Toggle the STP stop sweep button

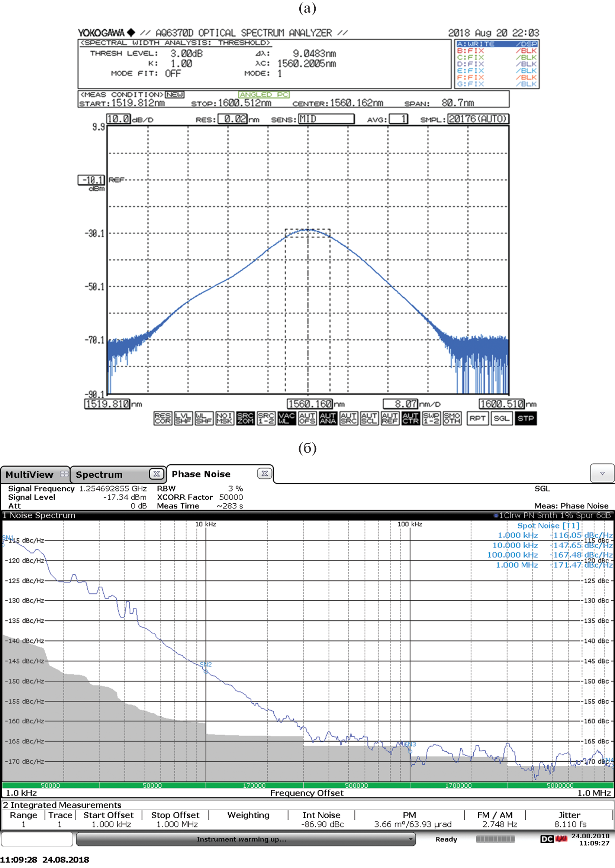526,418
